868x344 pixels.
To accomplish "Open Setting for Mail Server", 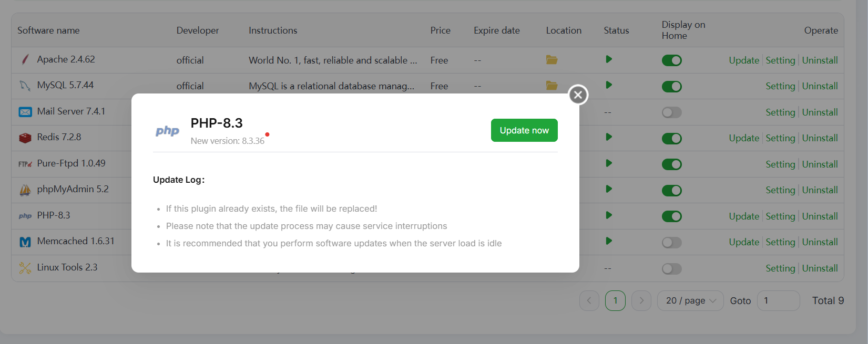I will (x=780, y=112).
